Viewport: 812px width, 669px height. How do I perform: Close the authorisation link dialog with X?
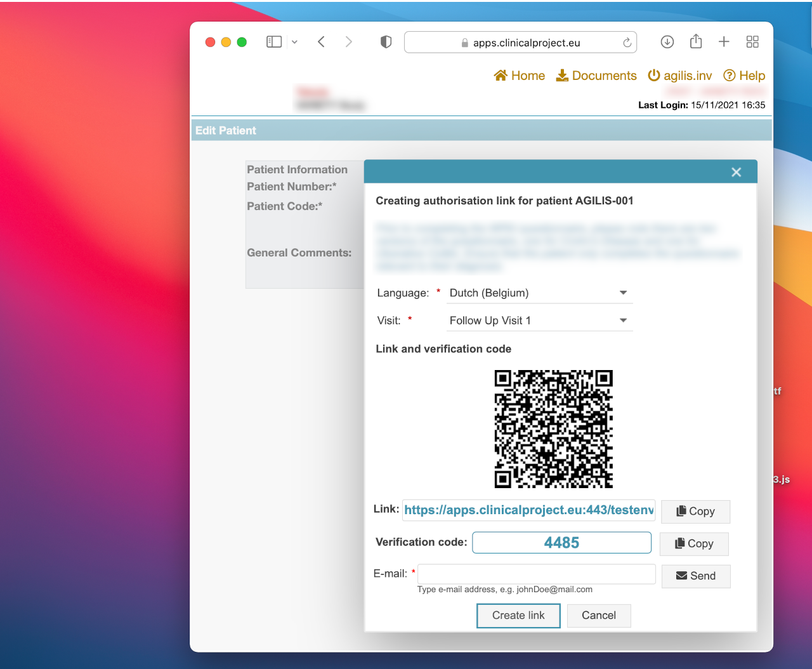pyautogui.click(x=737, y=172)
